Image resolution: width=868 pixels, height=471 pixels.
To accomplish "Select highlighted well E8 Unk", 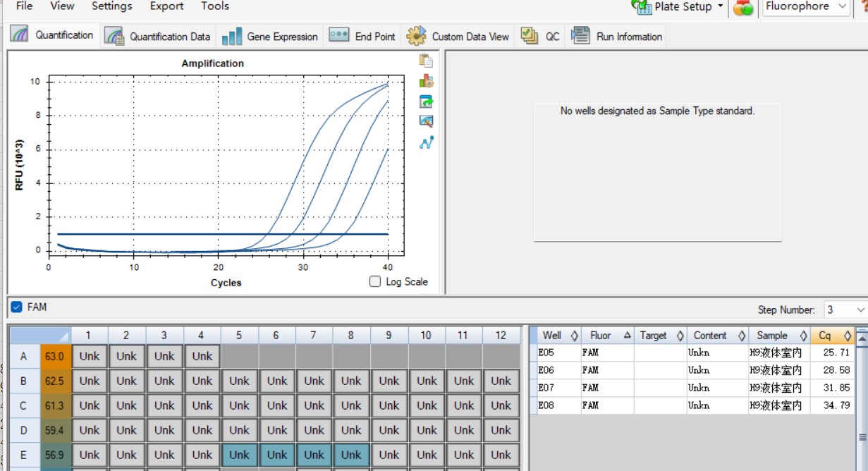I will tap(351, 455).
